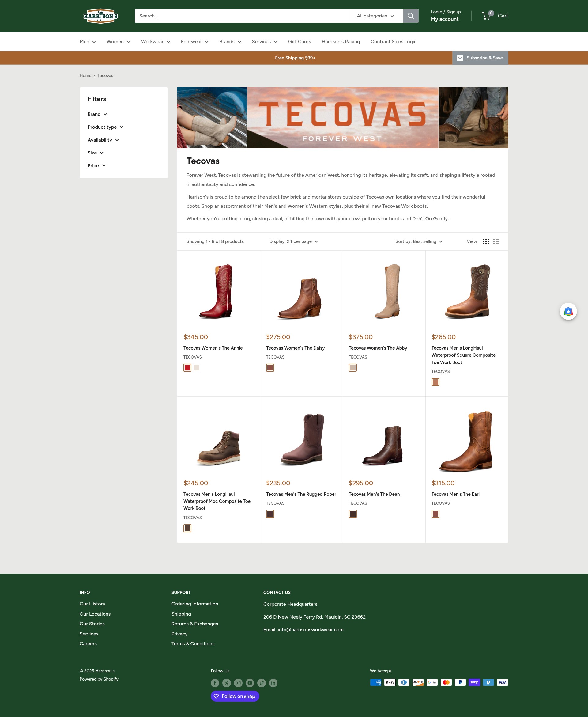The height and width of the screenshot is (717, 588).
Task: Click the Discover payment icon
Action: coord(418,682)
